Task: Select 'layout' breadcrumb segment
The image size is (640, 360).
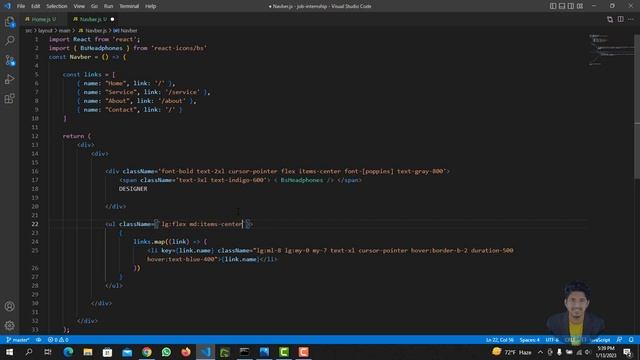Action: (x=45, y=31)
